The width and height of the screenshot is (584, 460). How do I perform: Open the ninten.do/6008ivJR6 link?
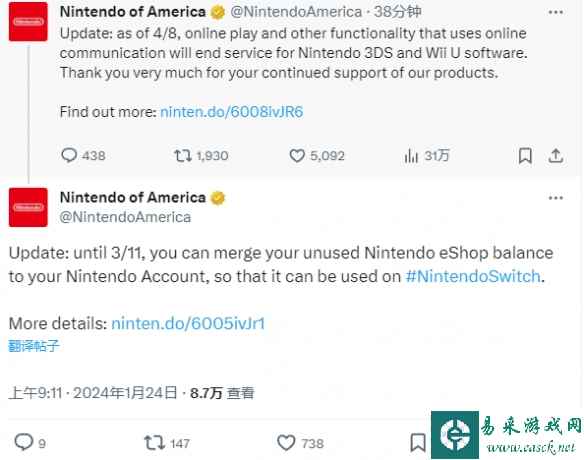pos(232,112)
